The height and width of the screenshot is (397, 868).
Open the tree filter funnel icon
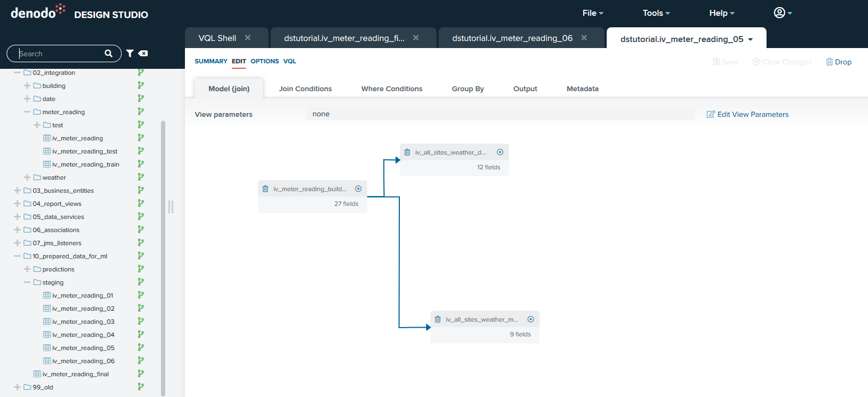point(130,54)
